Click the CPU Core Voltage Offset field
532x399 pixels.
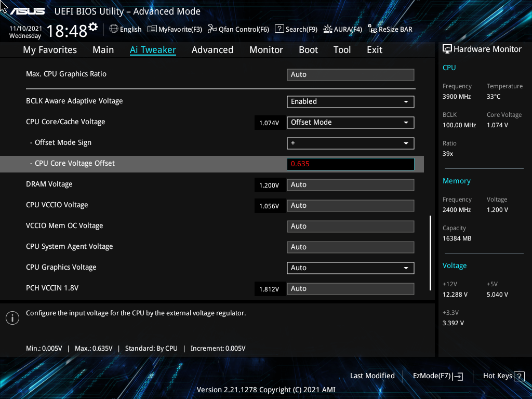tap(351, 164)
